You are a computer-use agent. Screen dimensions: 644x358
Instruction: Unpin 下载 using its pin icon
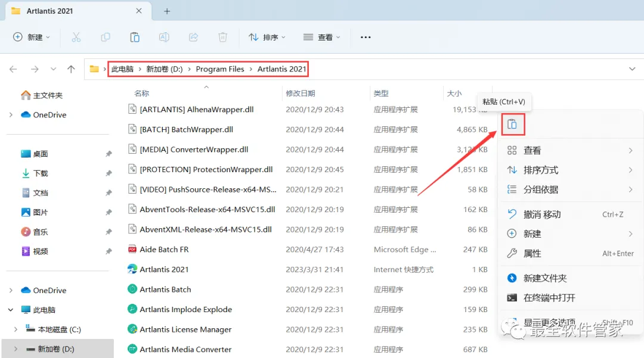tap(109, 173)
